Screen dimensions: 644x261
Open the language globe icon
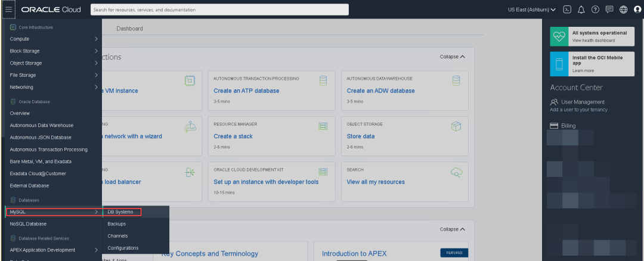pyautogui.click(x=624, y=10)
